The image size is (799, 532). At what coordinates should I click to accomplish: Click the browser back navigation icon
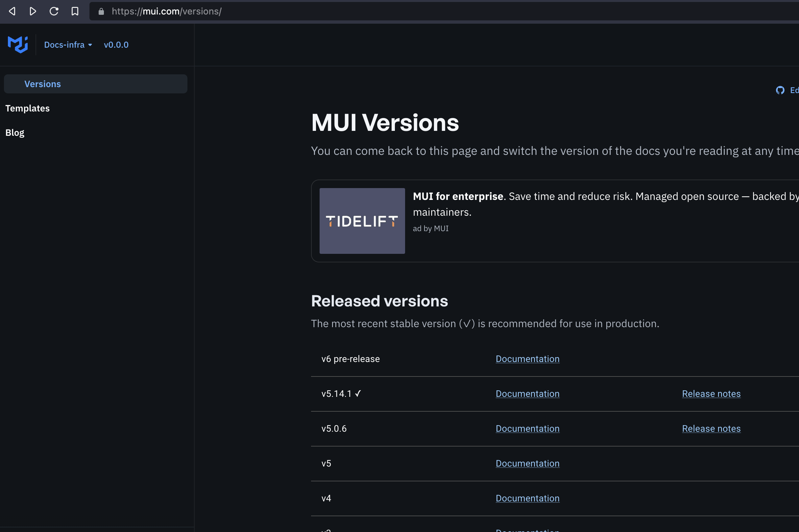pyautogui.click(x=12, y=11)
